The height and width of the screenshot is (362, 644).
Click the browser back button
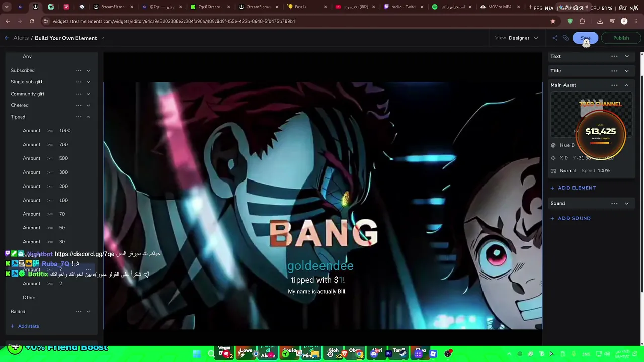tap(8, 21)
